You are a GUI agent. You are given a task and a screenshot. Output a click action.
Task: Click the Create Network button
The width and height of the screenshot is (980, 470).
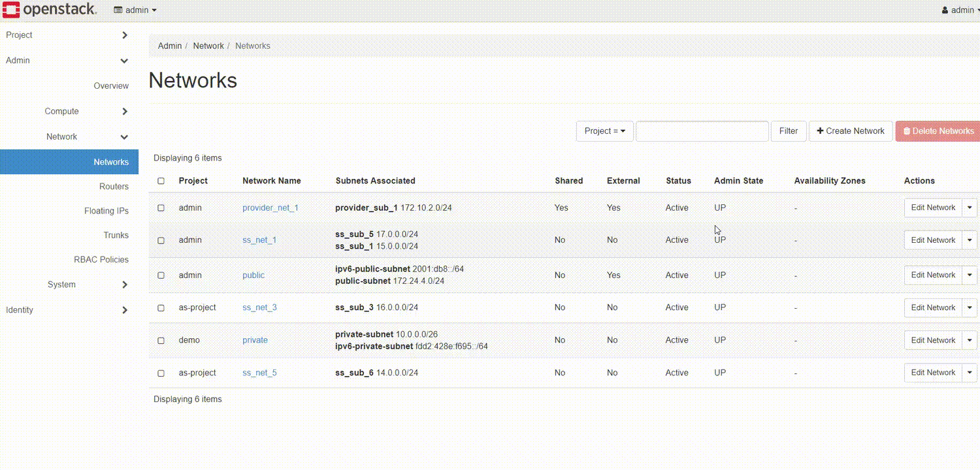851,131
